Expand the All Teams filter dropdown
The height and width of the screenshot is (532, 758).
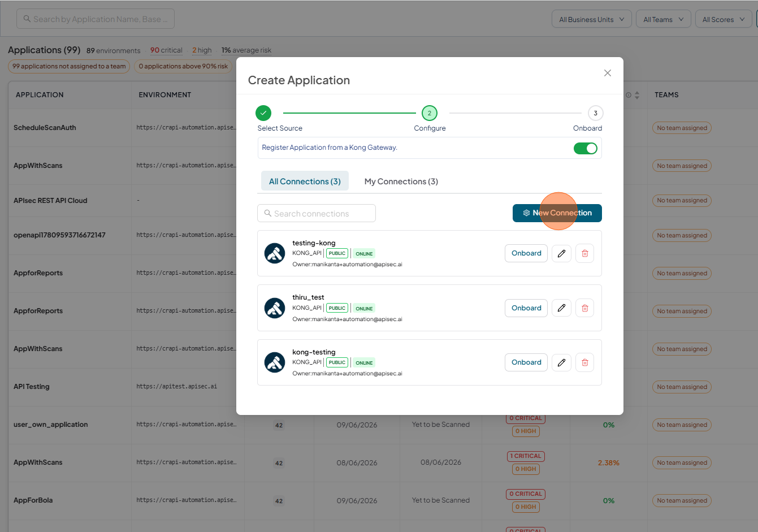coord(663,19)
